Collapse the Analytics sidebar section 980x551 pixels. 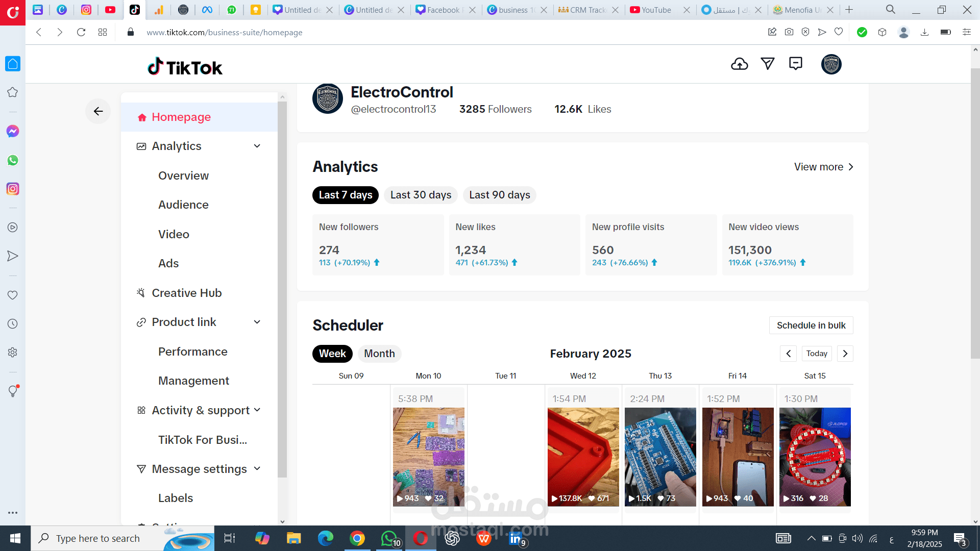click(x=257, y=146)
